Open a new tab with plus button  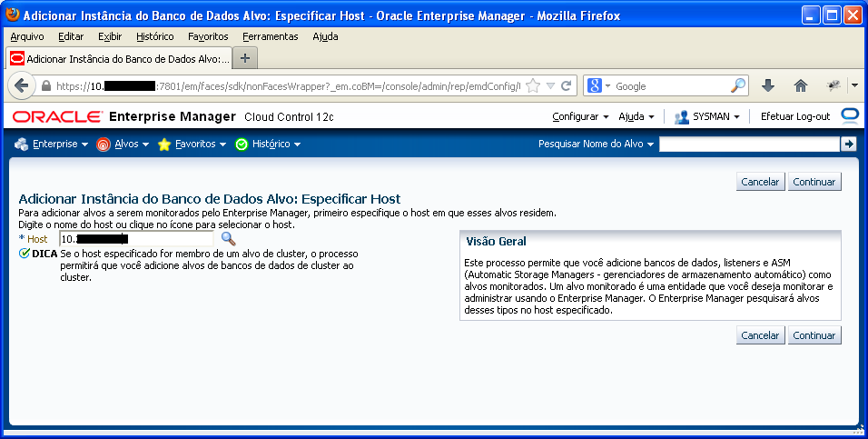pyautogui.click(x=245, y=58)
